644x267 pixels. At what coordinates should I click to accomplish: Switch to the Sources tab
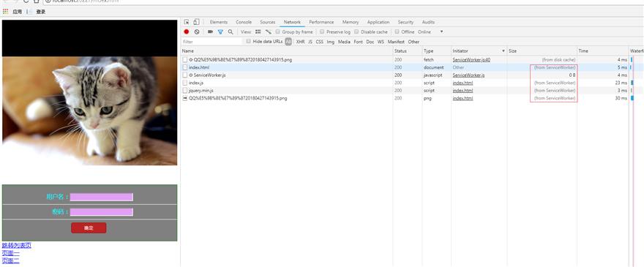267,22
